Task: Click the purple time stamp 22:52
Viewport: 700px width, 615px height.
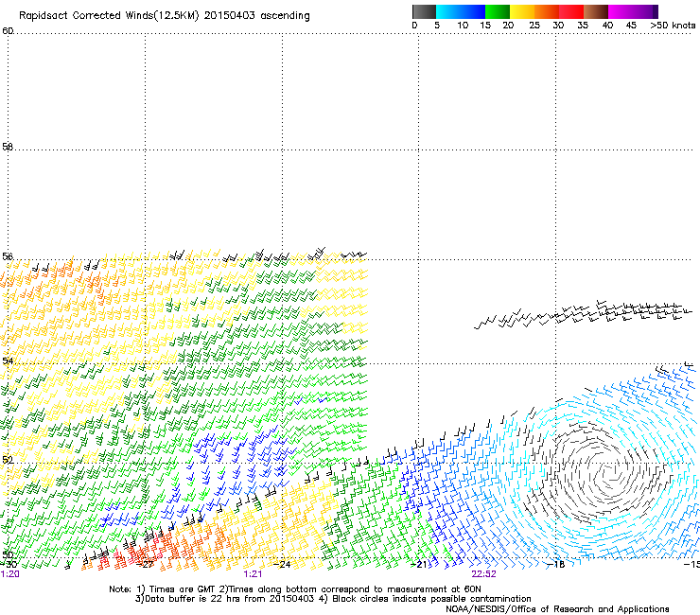Action: [x=484, y=574]
